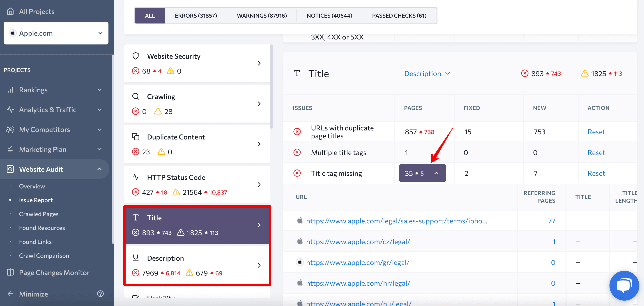Expand the Analytics & Traffic chevron
Image resolution: width=644 pixels, height=306 pixels.
click(x=99, y=110)
